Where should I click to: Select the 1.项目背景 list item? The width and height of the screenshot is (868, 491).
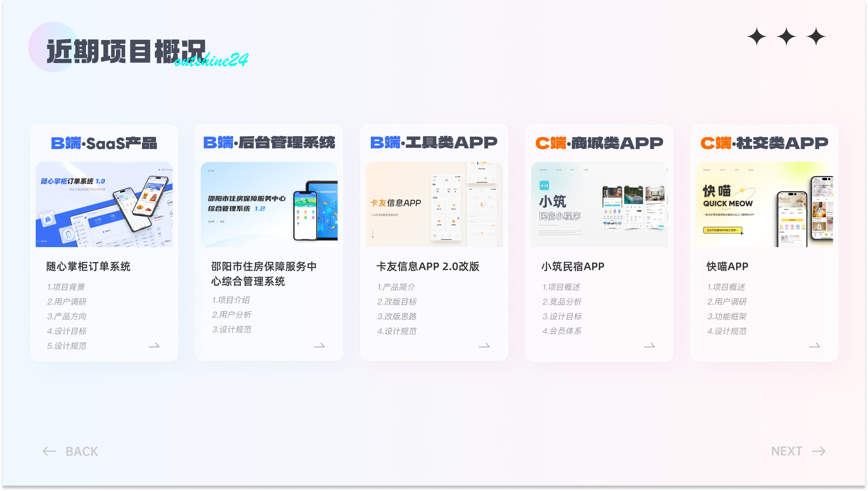(66, 287)
